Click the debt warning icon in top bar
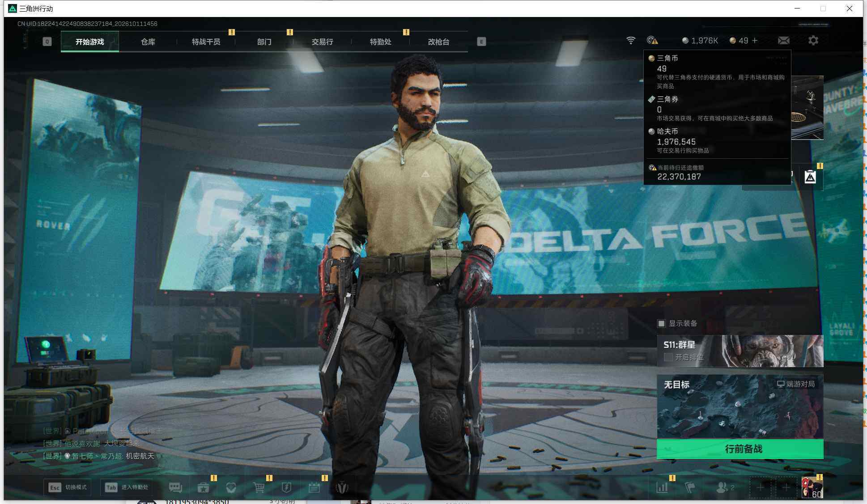Screen dimensions: 867x504 click(653, 41)
